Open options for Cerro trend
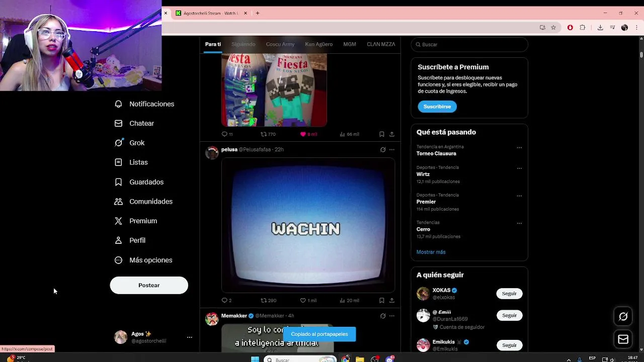The image size is (644, 362). point(519,223)
